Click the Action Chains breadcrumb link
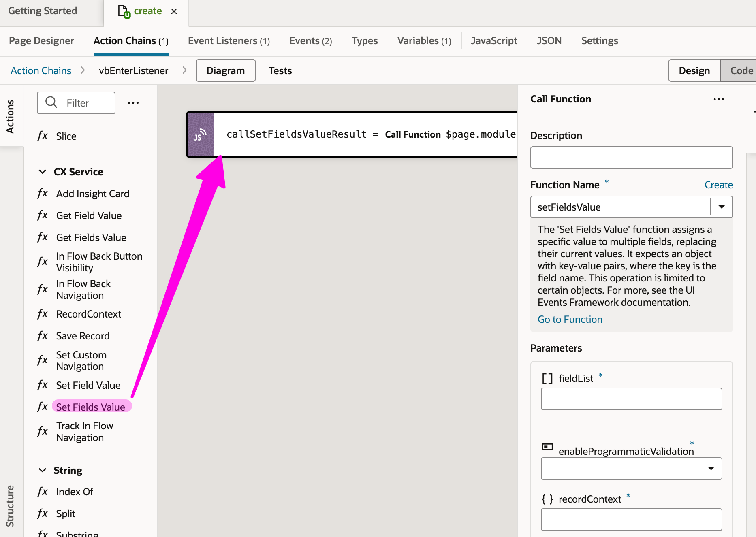The height and width of the screenshot is (537, 756). [41, 70]
